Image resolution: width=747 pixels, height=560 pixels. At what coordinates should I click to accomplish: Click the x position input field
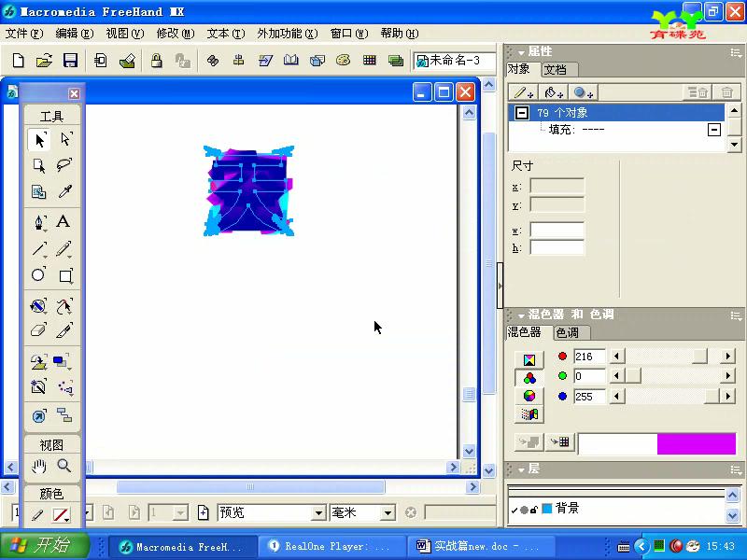pos(557,186)
